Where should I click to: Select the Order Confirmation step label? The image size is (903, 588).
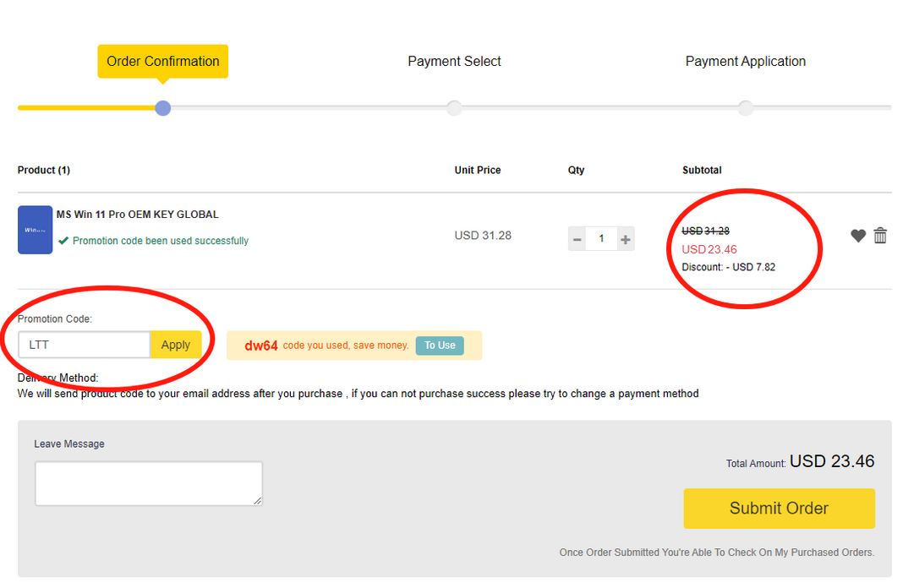pyautogui.click(x=162, y=62)
